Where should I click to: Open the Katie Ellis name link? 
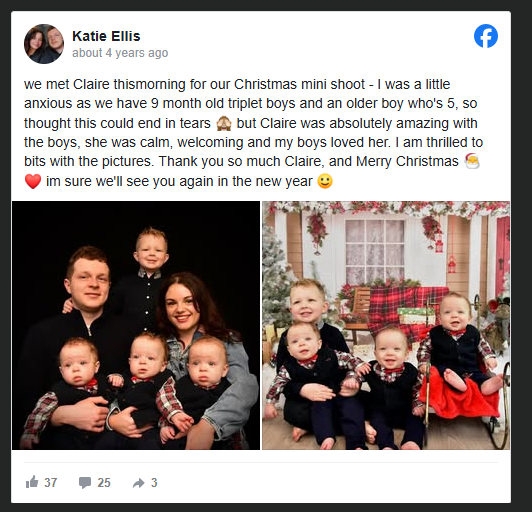(x=106, y=36)
